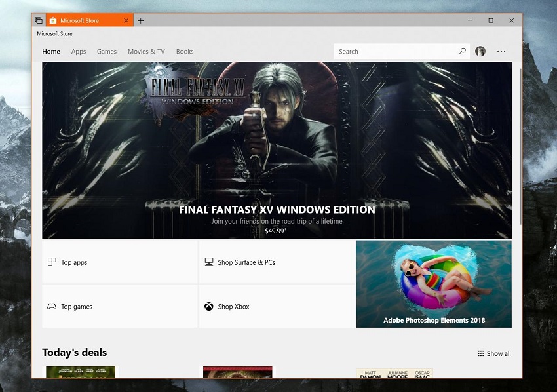Open the Adobe Photoshop Elements 2018 tile
Viewport: 557px width, 392px height.
[434, 284]
